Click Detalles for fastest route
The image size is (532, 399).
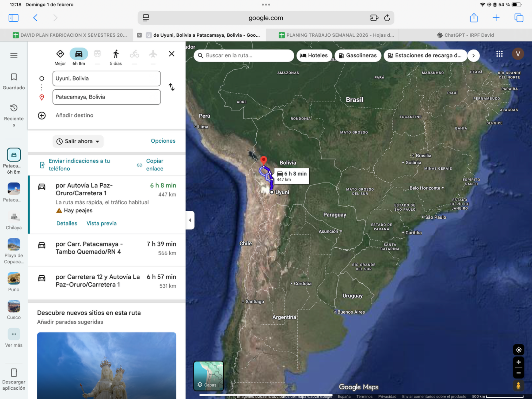(x=67, y=223)
